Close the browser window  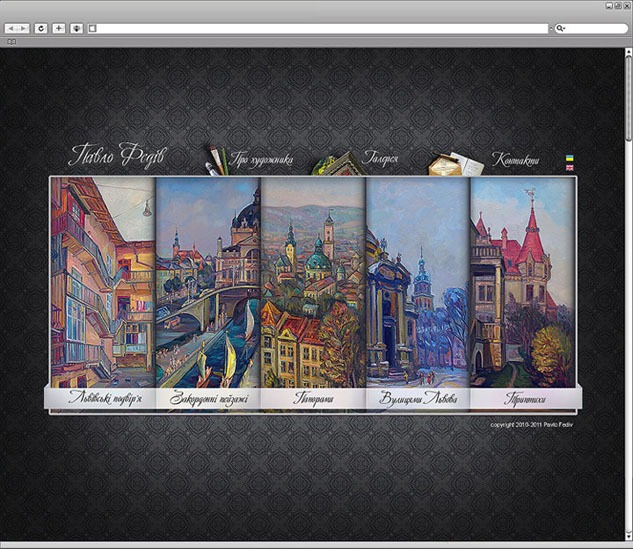[x=627, y=6]
